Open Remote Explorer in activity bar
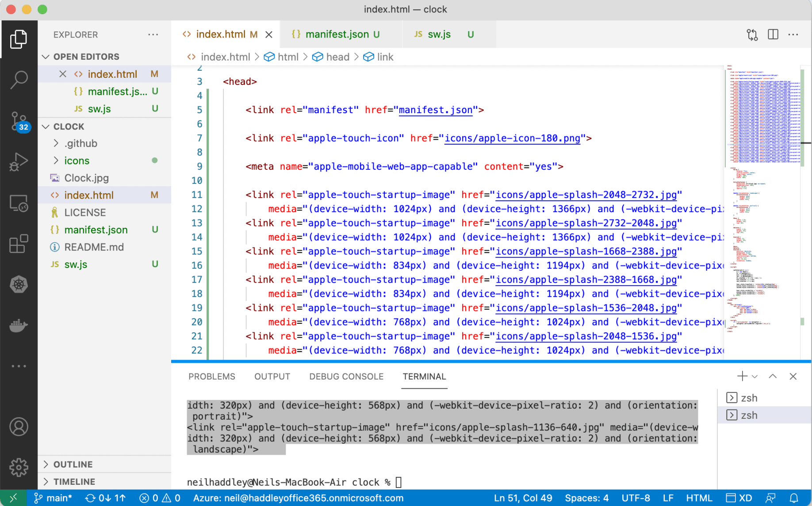812x506 pixels. click(x=19, y=203)
